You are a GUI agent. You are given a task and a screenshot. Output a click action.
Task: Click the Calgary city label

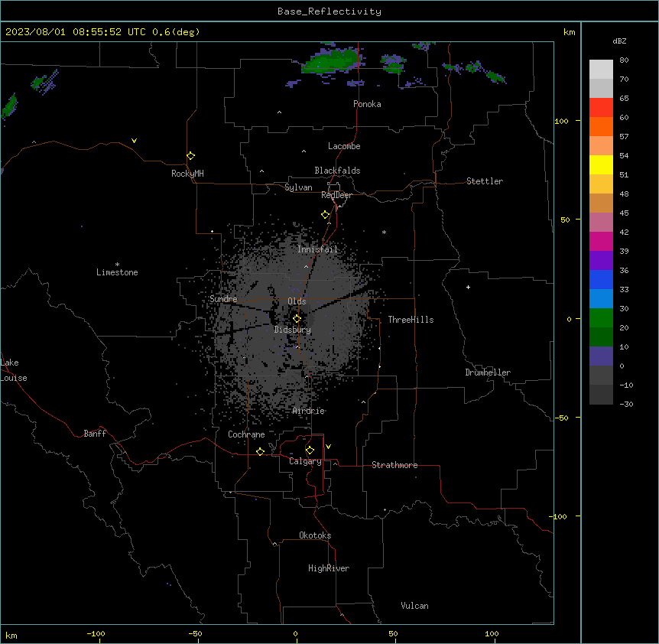tap(305, 461)
